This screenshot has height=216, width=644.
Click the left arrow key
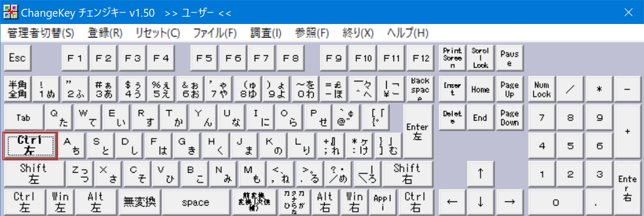coord(452,202)
